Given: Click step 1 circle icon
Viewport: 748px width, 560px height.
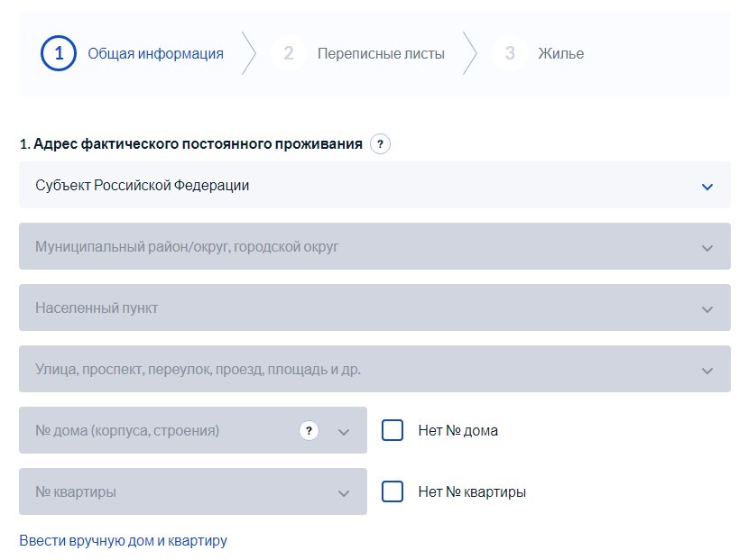Looking at the screenshot, I should point(59,53).
